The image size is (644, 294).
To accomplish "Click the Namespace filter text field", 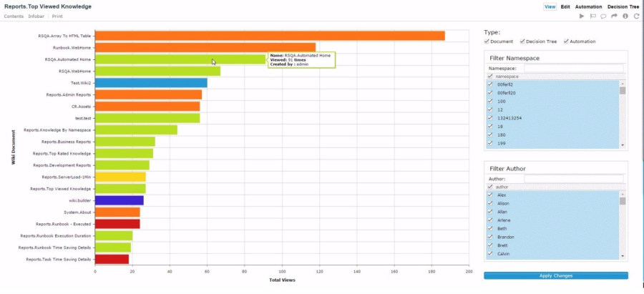I will 573,68.
